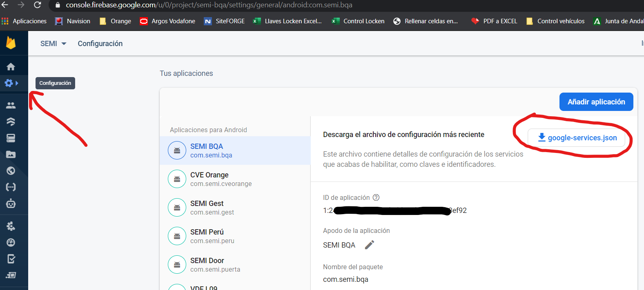Open Firebase logo home
Screen dimensions: 644x290
(x=11, y=43)
